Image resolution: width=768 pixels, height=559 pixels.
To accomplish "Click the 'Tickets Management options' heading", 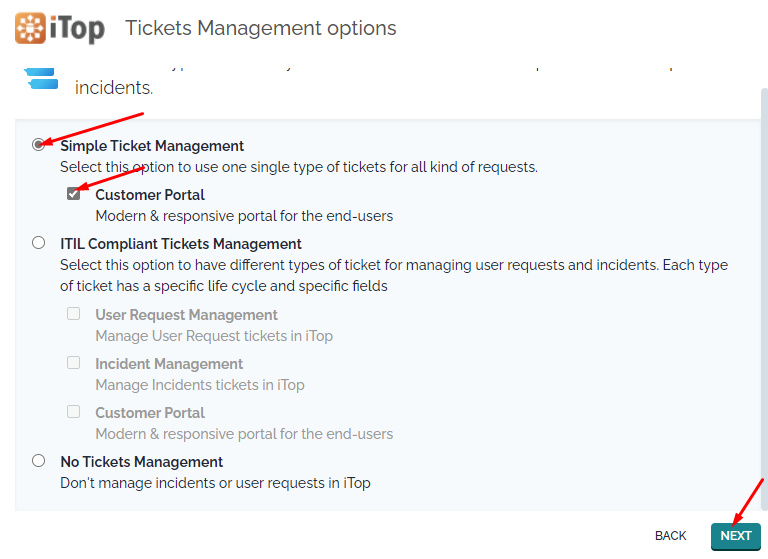I will tap(261, 28).
